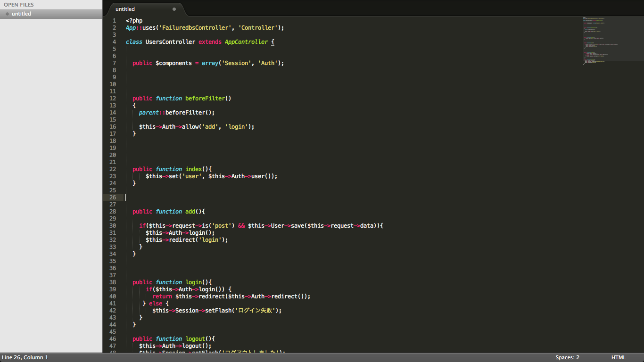Place cursor on UsersController class name
This screenshot has width=644, height=362.
[170, 42]
